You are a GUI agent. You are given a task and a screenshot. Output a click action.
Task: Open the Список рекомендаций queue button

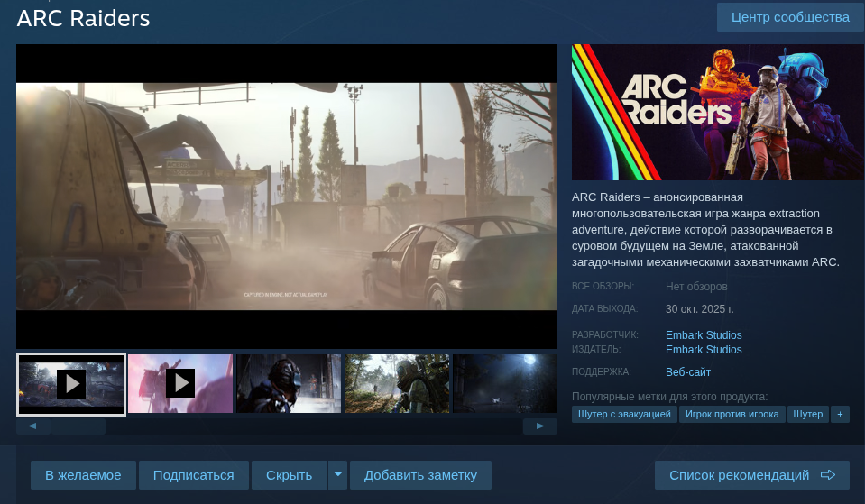coord(752,475)
